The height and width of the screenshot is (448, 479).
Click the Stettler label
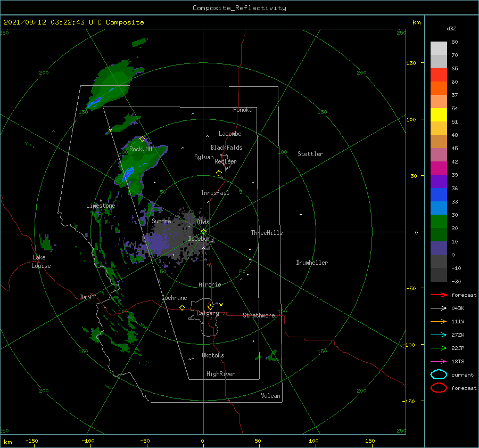click(x=310, y=154)
